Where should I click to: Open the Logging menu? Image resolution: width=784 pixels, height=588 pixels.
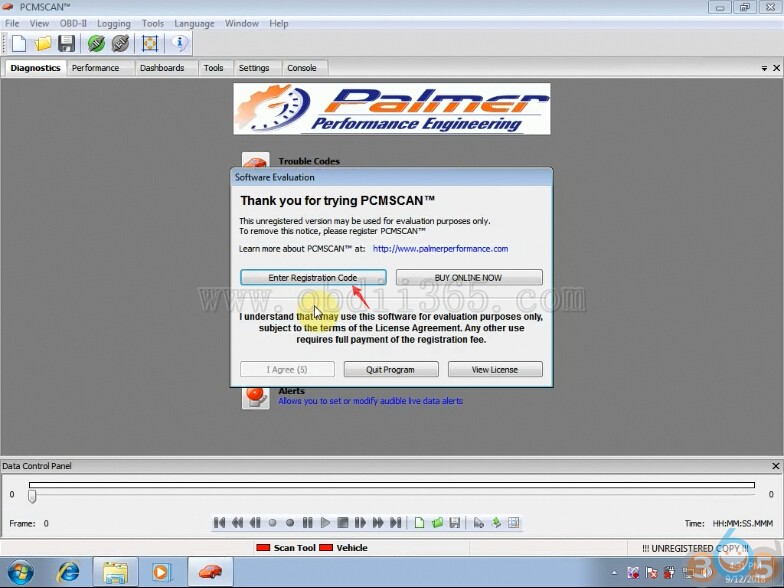tap(114, 24)
